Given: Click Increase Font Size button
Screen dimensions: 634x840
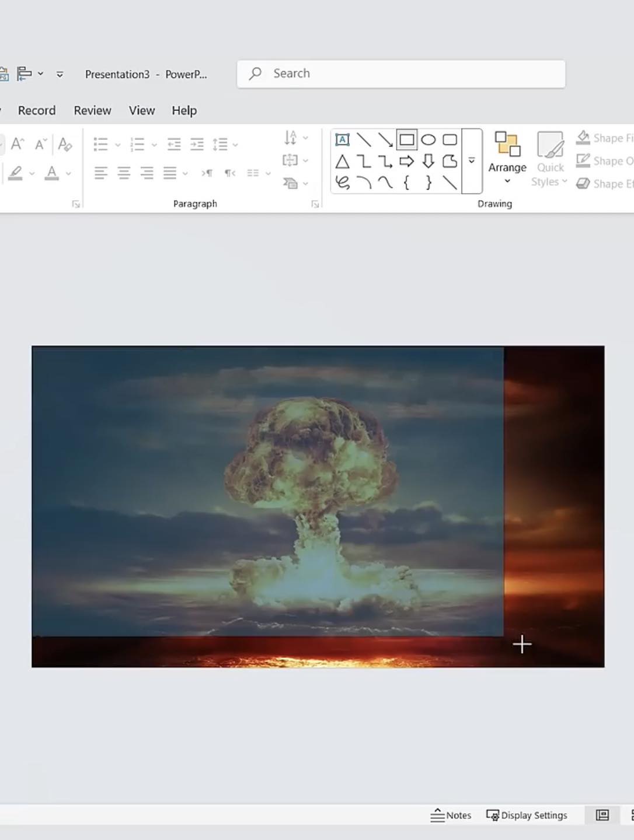Looking at the screenshot, I should click(18, 143).
